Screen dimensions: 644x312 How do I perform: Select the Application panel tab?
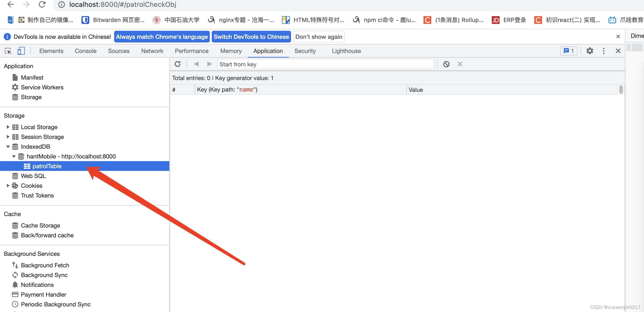click(x=267, y=51)
